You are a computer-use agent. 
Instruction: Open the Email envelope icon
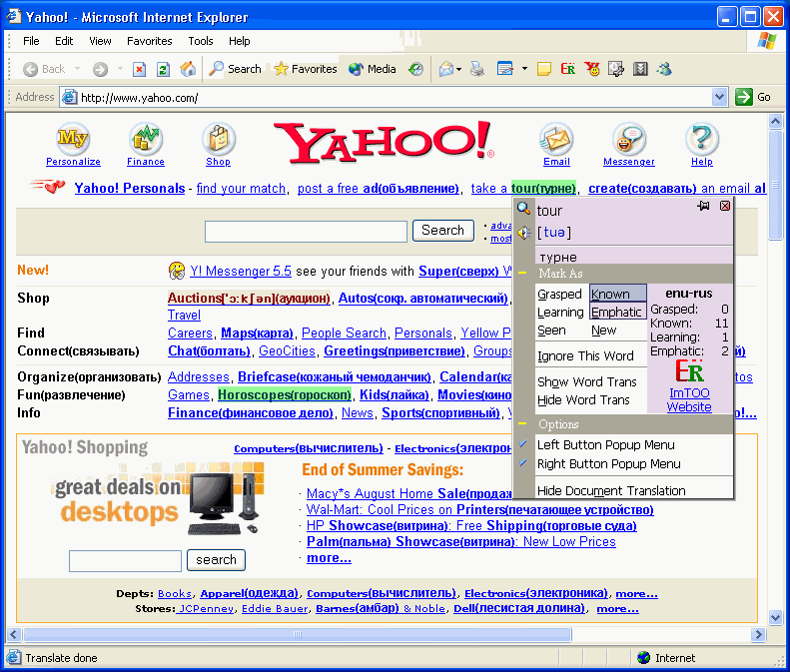pyautogui.click(x=556, y=139)
